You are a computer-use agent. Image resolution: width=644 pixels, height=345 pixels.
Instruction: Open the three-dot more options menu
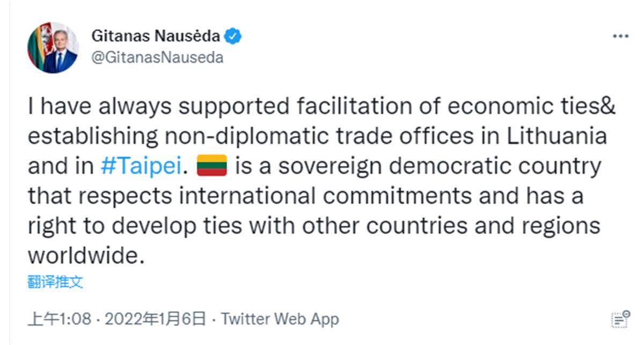point(620,37)
